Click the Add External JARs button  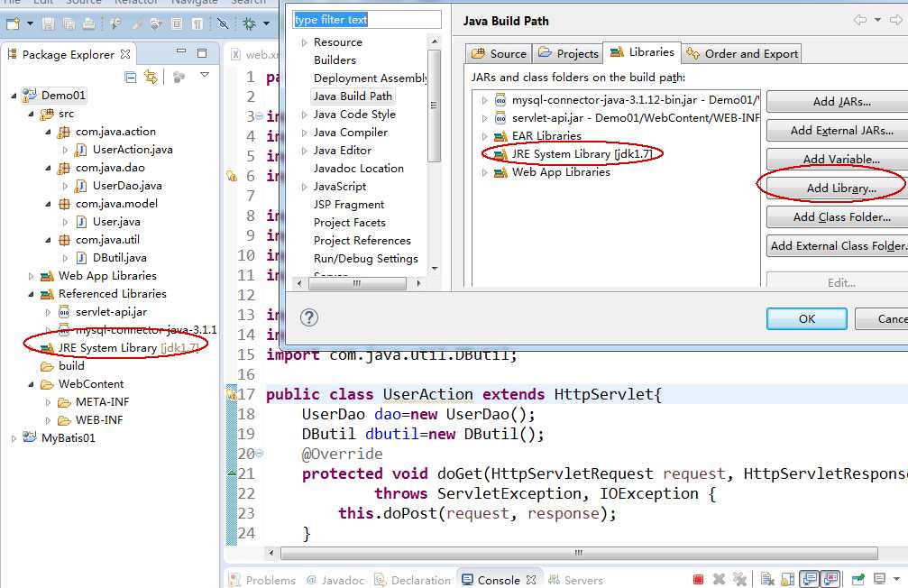[x=841, y=131]
